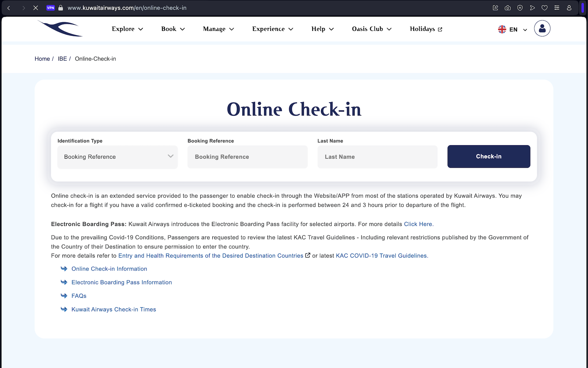Click the browser camera snapshot icon

click(508, 8)
